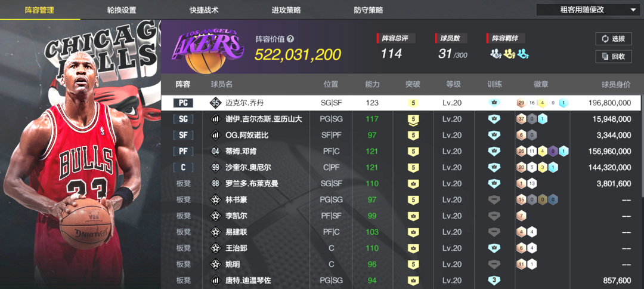Click the card icon beside 谢伊.吉尔杰斯.亚历山大
This screenshot has width=644, height=289.
coord(215,119)
